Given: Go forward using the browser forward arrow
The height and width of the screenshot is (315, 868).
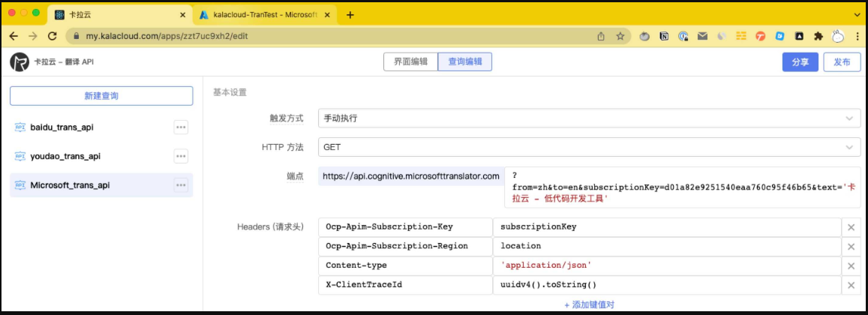Looking at the screenshot, I should point(33,36).
